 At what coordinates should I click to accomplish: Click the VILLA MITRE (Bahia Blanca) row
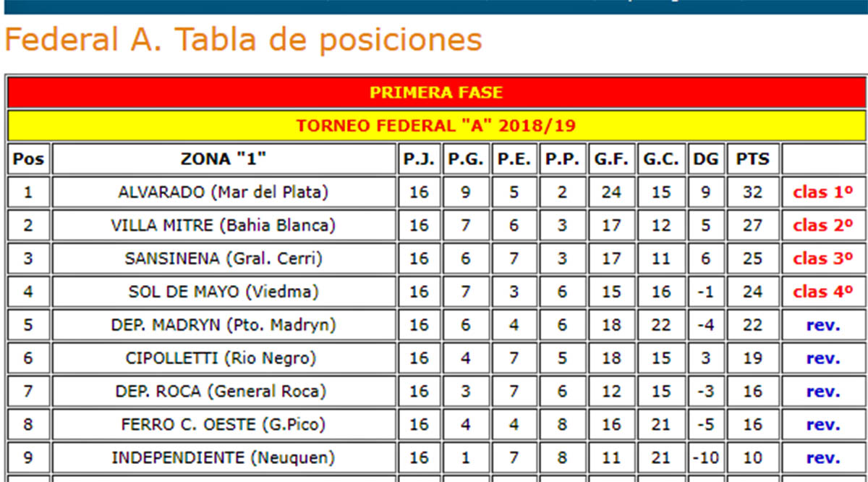436,226
